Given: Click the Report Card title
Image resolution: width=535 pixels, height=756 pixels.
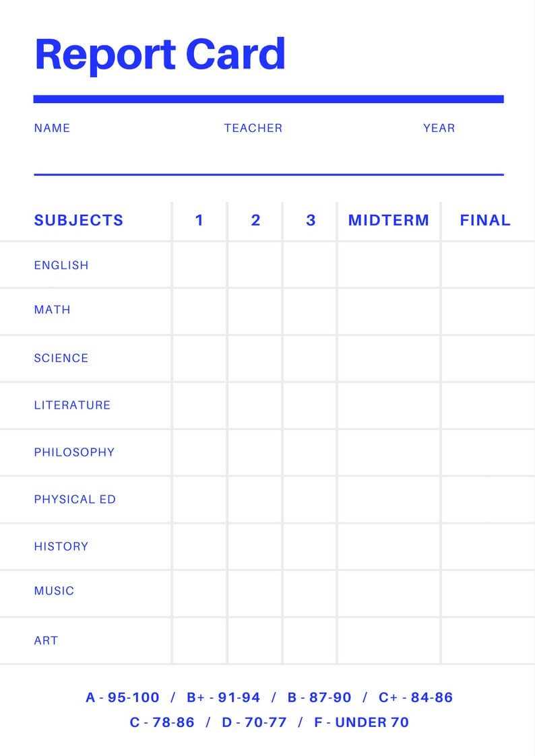Looking at the screenshot, I should [160, 55].
